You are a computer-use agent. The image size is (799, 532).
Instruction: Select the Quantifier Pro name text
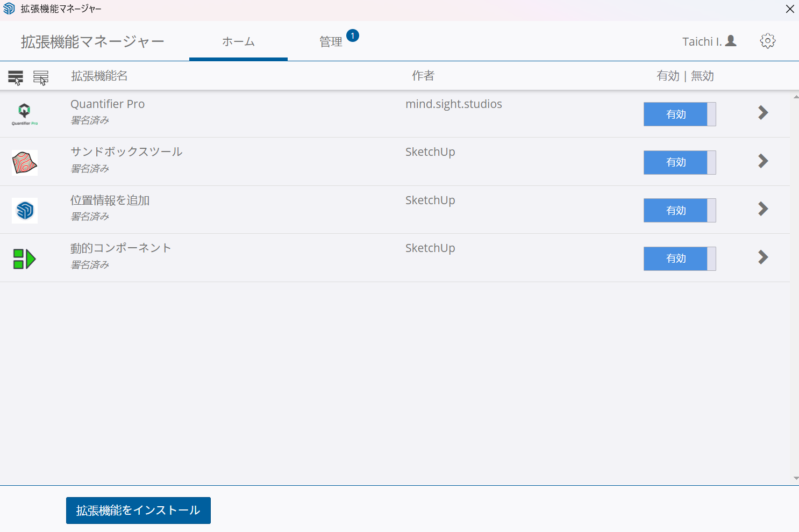pyautogui.click(x=108, y=104)
